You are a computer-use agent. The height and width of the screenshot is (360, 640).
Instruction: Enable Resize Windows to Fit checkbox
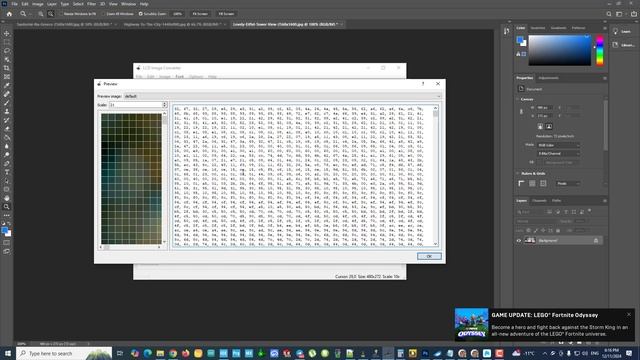(61, 14)
